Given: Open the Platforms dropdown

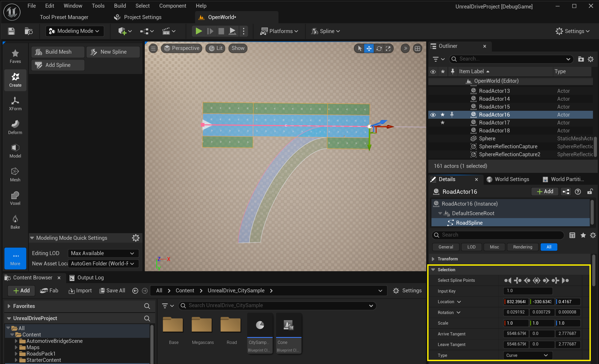Looking at the screenshot, I should (x=279, y=31).
